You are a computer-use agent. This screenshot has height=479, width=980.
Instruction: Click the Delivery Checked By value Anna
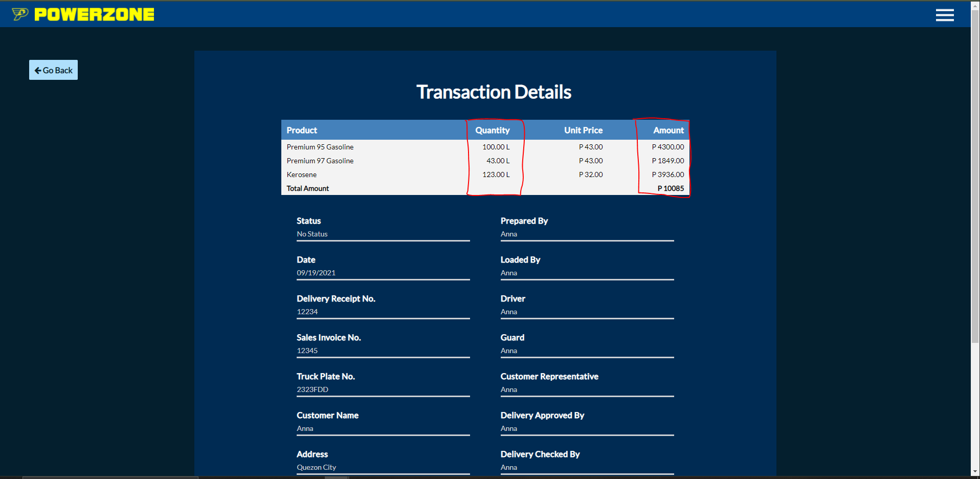(x=508, y=467)
